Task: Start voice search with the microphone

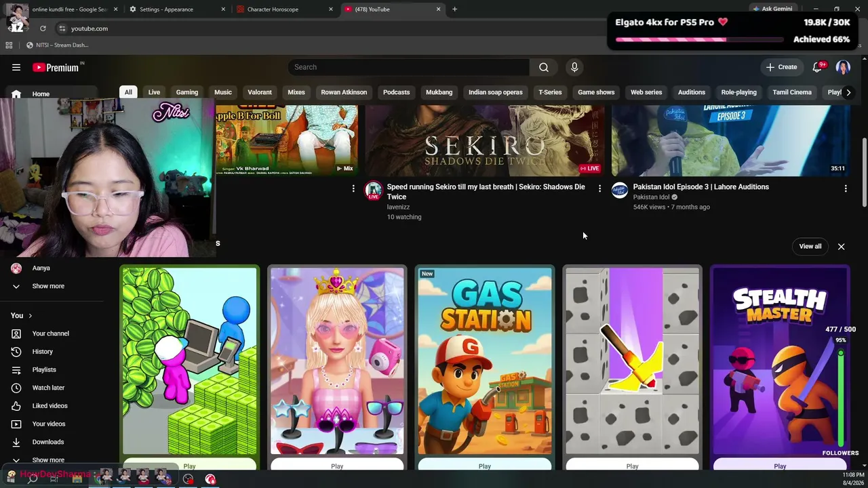Action: pos(574,67)
